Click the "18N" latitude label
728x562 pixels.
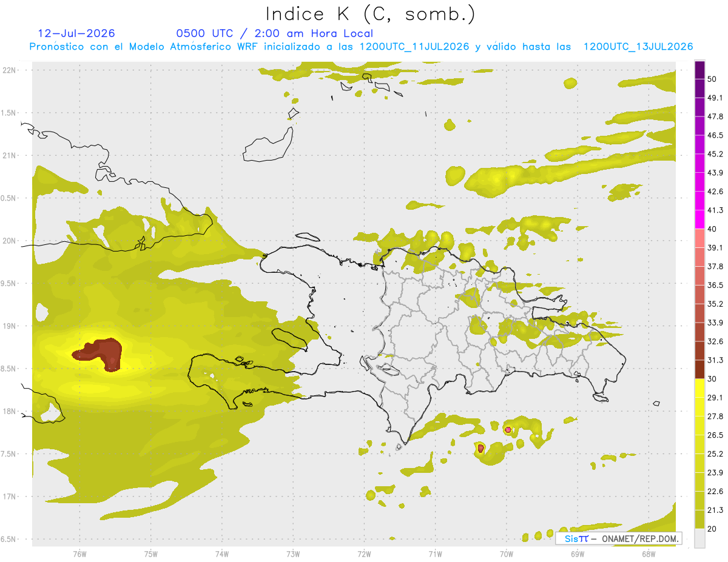pos(10,411)
